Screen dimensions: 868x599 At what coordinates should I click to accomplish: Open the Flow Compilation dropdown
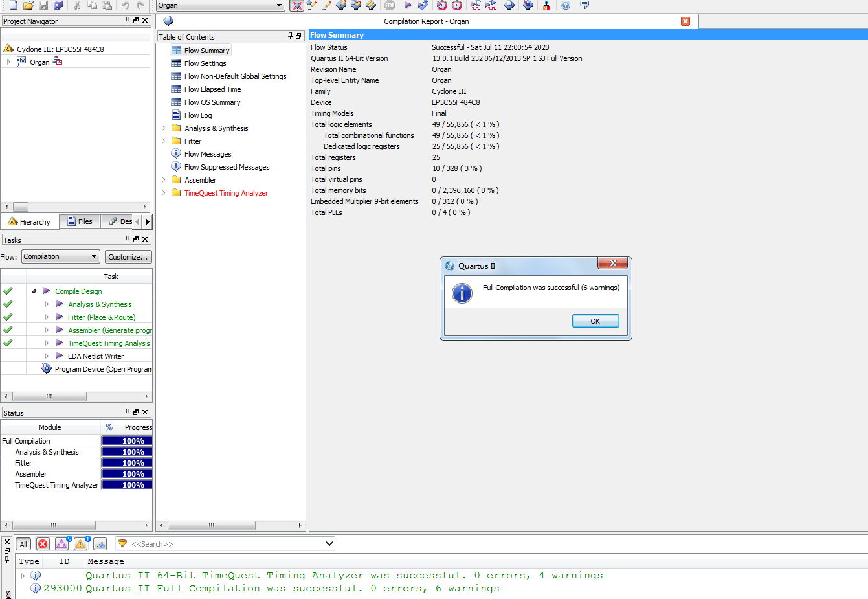click(61, 256)
